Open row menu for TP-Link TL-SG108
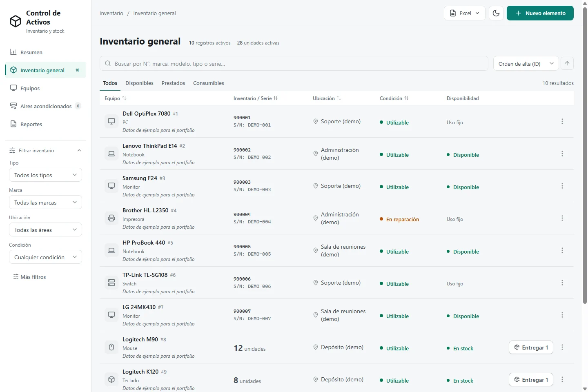The height and width of the screenshot is (392, 588). point(562,283)
